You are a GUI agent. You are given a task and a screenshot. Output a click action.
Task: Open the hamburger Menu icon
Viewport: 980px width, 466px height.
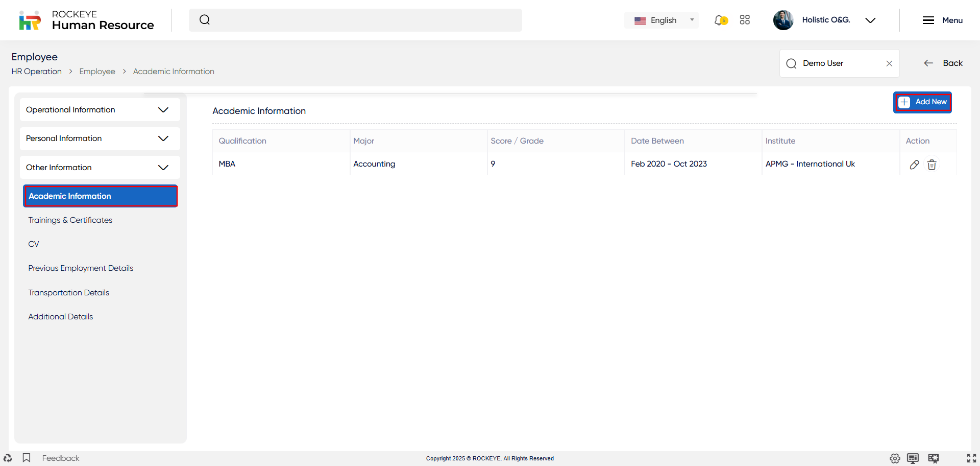coord(928,20)
